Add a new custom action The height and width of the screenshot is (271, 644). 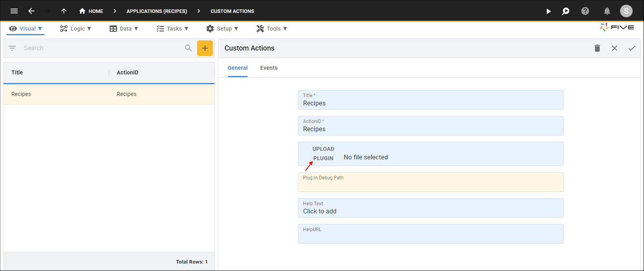click(x=205, y=48)
